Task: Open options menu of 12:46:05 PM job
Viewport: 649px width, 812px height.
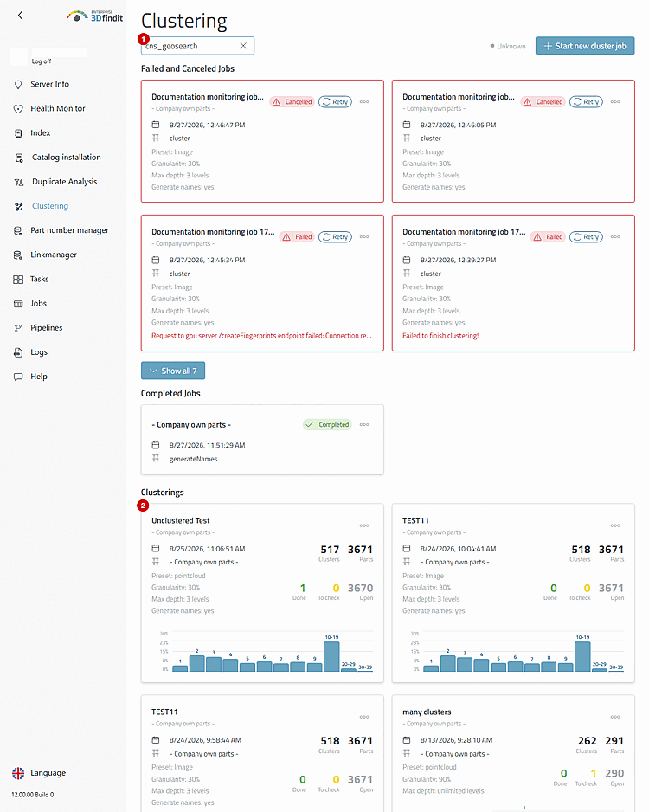Action: click(x=615, y=101)
